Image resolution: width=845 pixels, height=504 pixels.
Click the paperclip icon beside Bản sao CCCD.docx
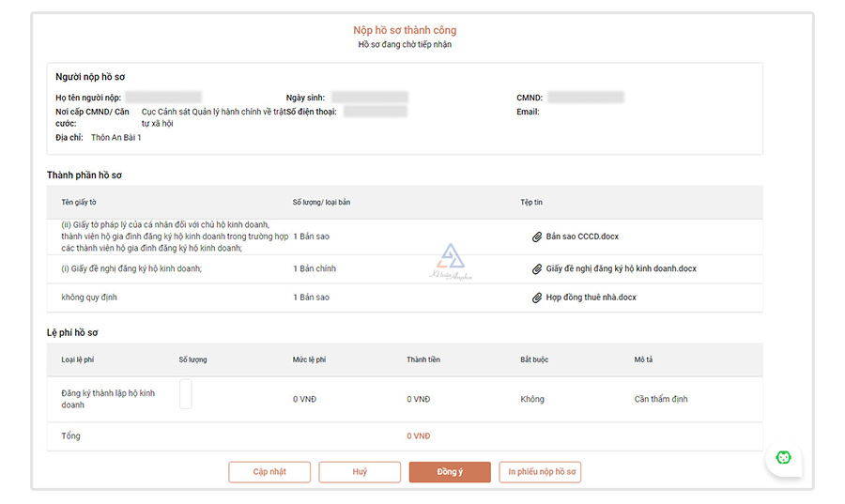pyautogui.click(x=537, y=237)
